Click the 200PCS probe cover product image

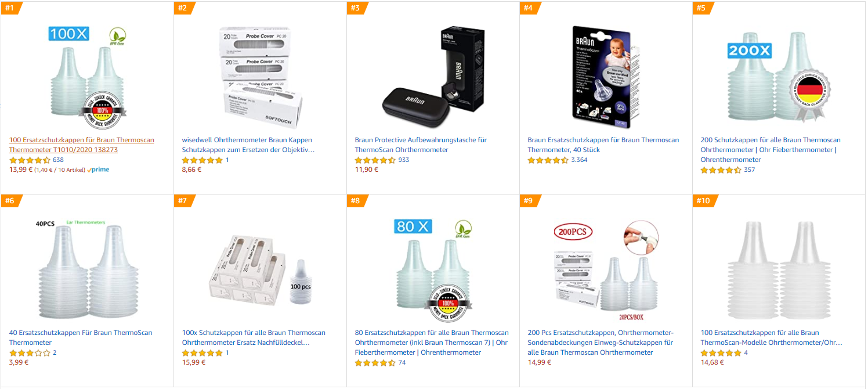pos(606,269)
